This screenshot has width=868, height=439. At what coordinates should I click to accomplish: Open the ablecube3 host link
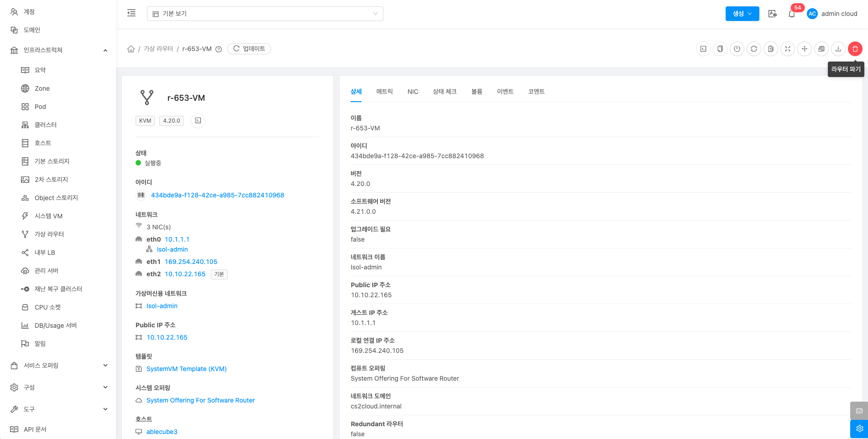162,432
